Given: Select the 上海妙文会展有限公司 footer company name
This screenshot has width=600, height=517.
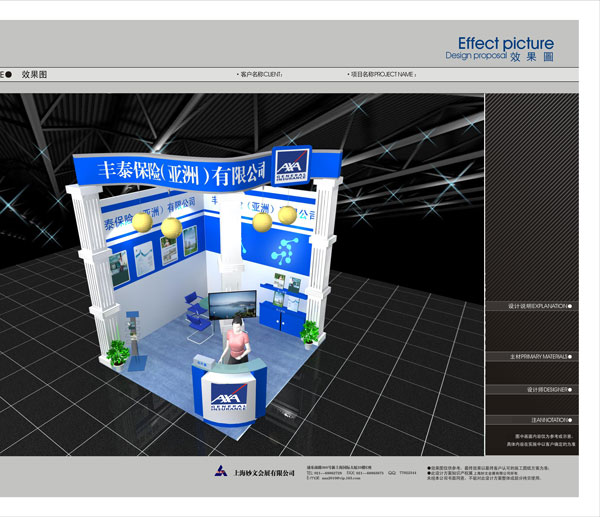Looking at the screenshot, I should [264, 473].
